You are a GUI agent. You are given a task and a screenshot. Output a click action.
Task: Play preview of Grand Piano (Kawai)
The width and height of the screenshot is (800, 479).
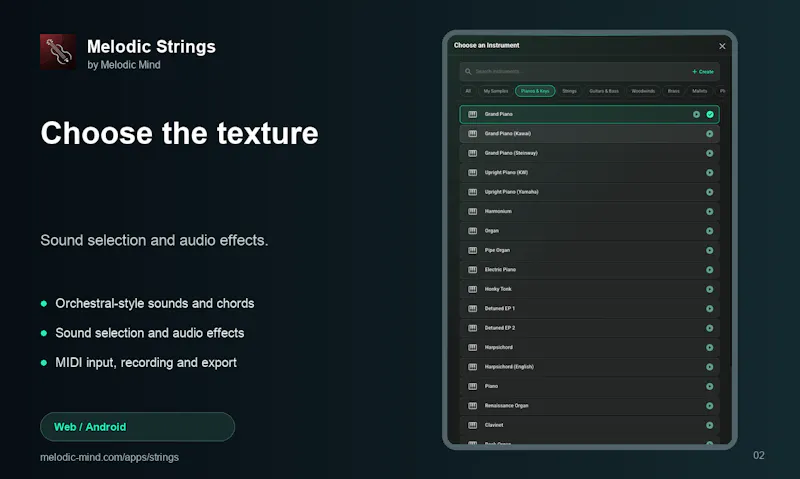709,134
